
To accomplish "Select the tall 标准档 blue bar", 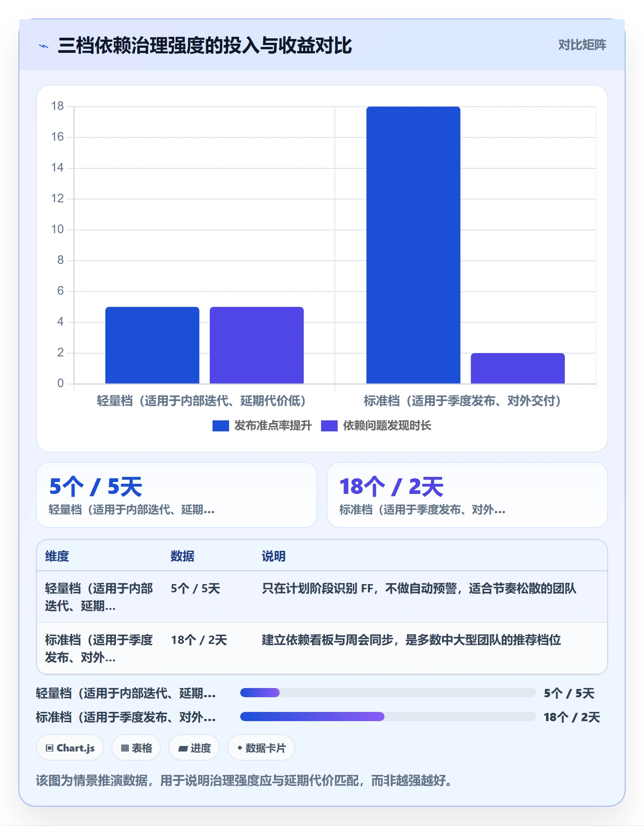I will (413, 245).
